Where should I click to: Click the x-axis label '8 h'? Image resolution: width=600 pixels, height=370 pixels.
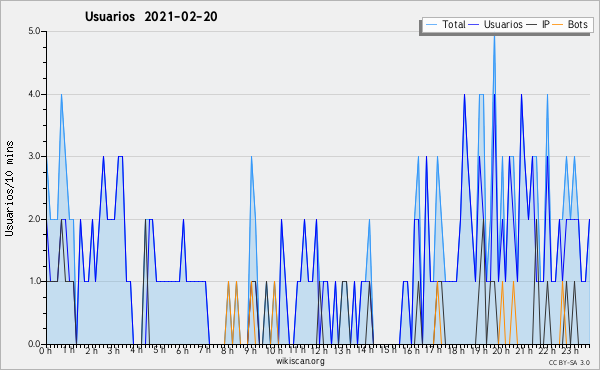click(227, 351)
